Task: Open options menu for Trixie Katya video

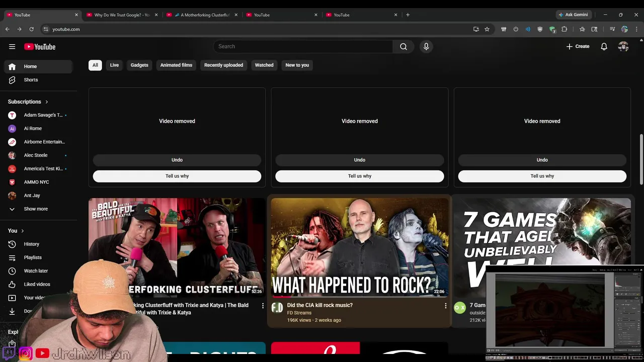Action: [263, 306]
